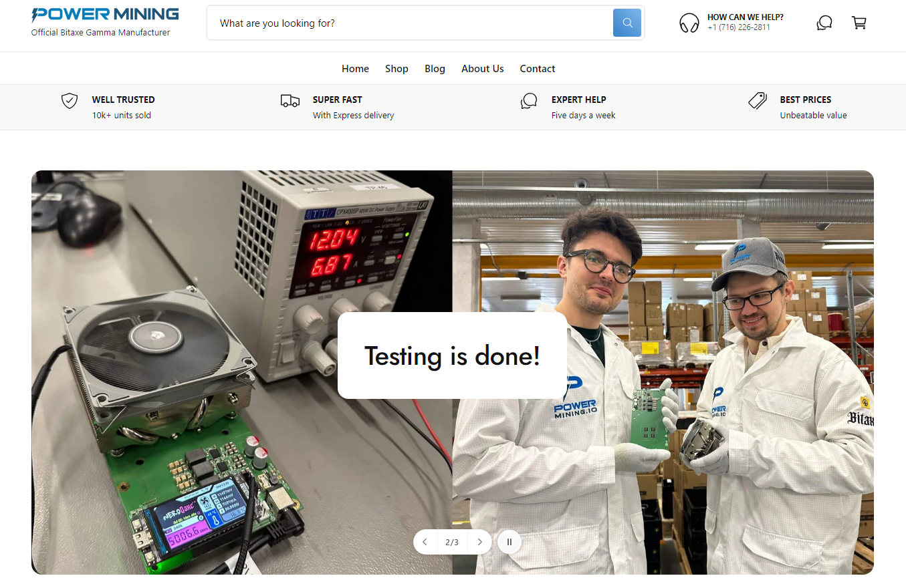This screenshot has width=906, height=588.
Task: Click the search magnifier button
Action: point(627,23)
